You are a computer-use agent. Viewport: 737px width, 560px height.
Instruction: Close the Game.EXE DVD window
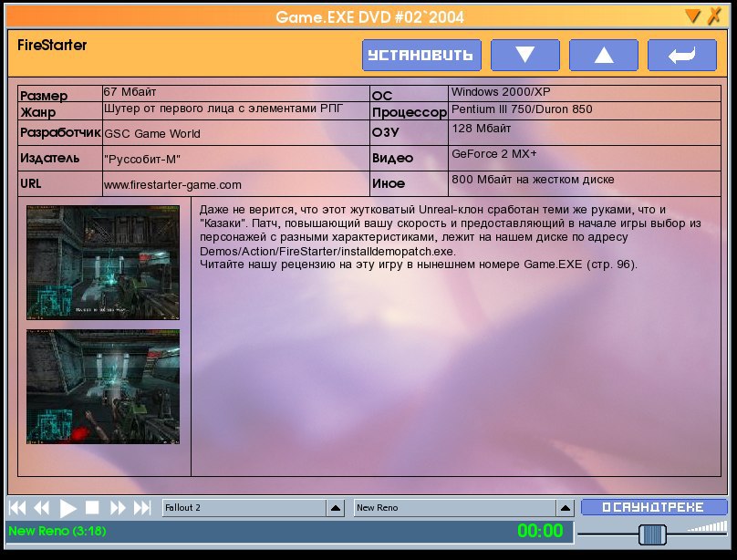click(x=715, y=16)
